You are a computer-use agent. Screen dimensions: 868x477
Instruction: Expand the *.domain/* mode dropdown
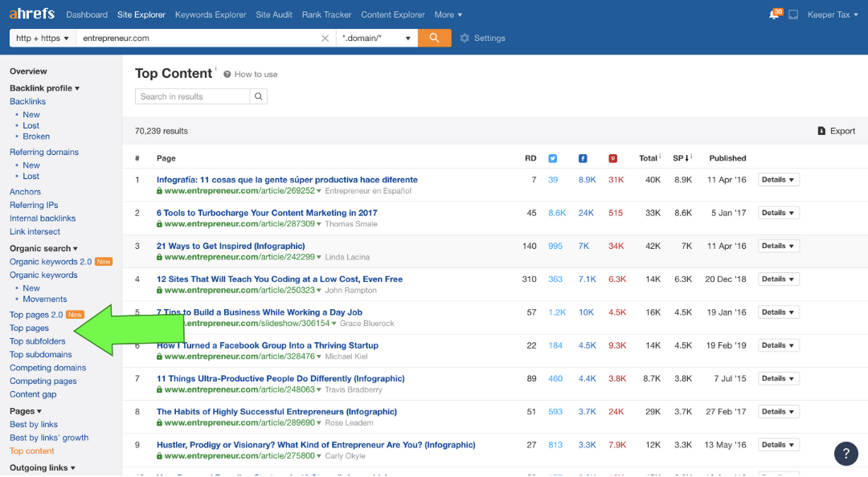pos(376,38)
